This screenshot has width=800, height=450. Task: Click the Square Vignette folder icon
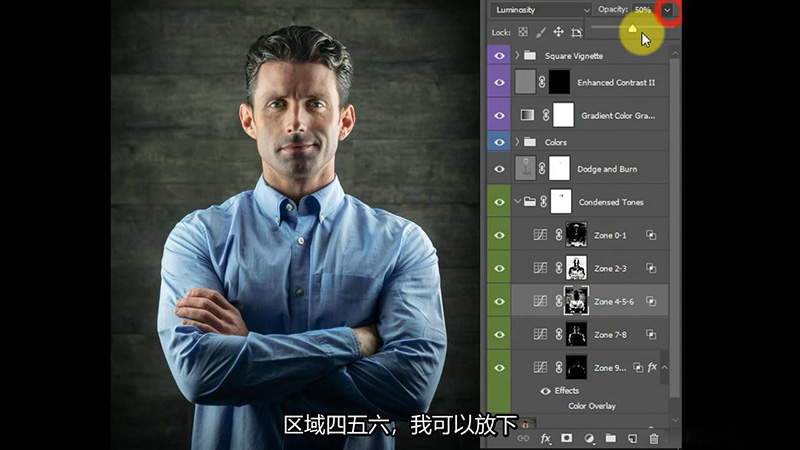[x=530, y=55]
